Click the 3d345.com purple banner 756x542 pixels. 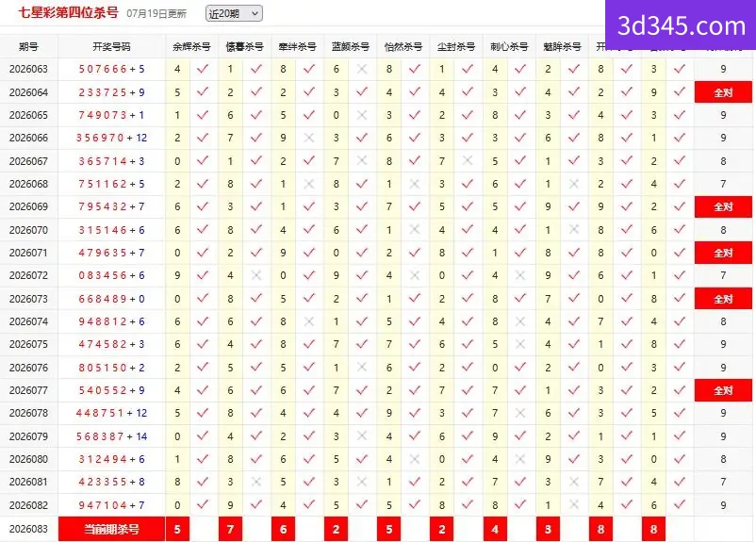coord(681,25)
